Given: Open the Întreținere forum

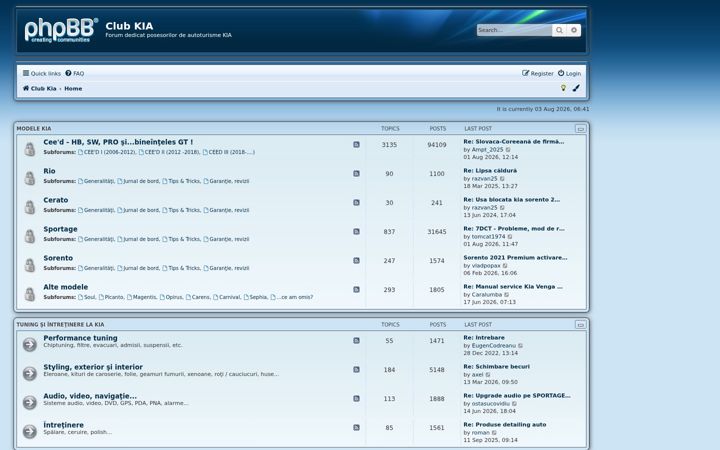Looking at the screenshot, I should pyautogui.click(x=63, y=425).
